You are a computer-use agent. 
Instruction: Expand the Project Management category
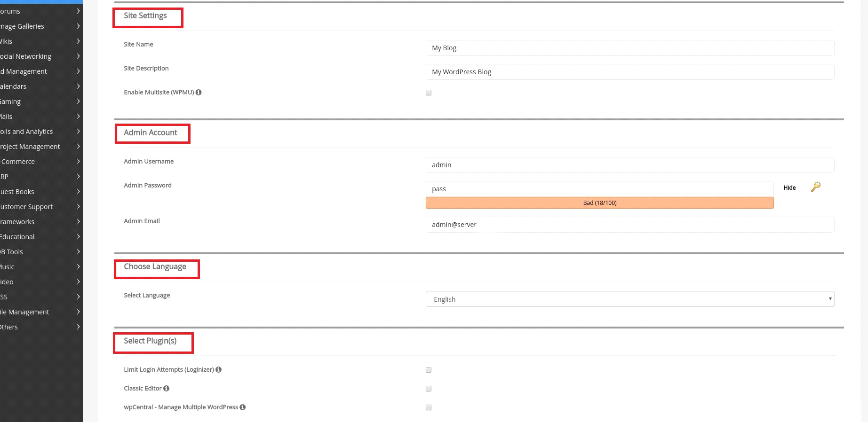pyautogui.click(x=40, y=147)
